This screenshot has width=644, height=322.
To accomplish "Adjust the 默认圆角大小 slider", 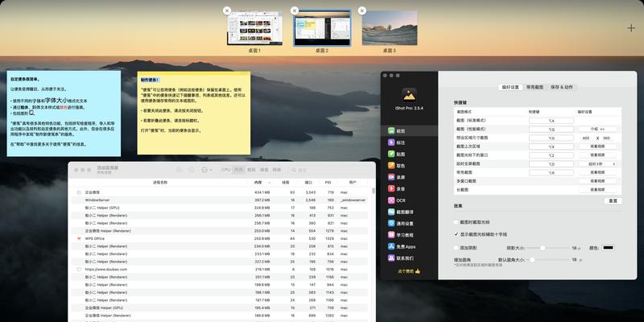I will point(532,259).
